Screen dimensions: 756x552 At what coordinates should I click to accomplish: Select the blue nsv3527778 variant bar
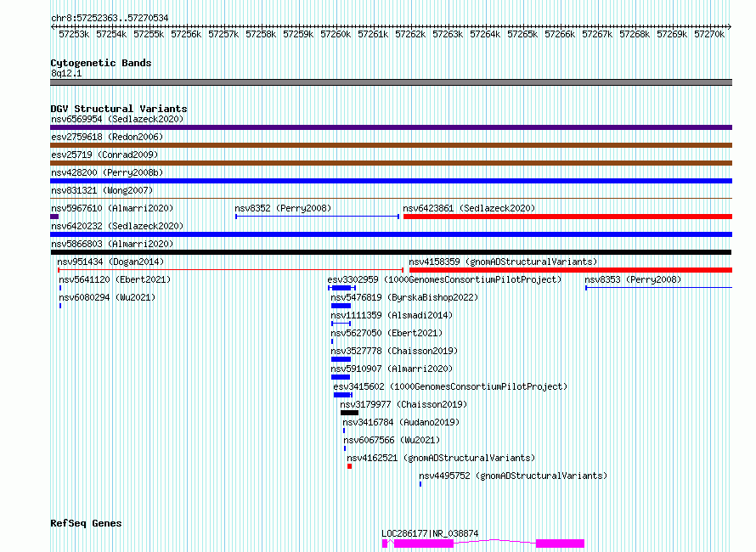341,359
